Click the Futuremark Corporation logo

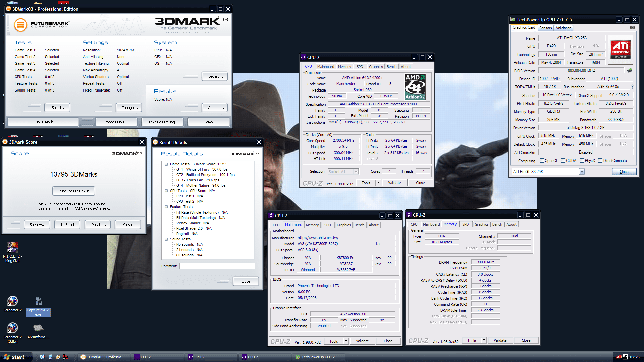(42, 25)
